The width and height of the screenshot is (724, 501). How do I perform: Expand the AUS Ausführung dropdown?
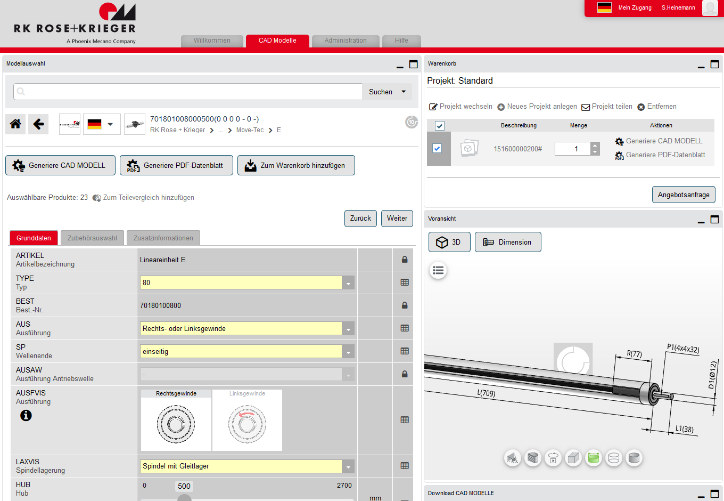click(x=349, y=328)
